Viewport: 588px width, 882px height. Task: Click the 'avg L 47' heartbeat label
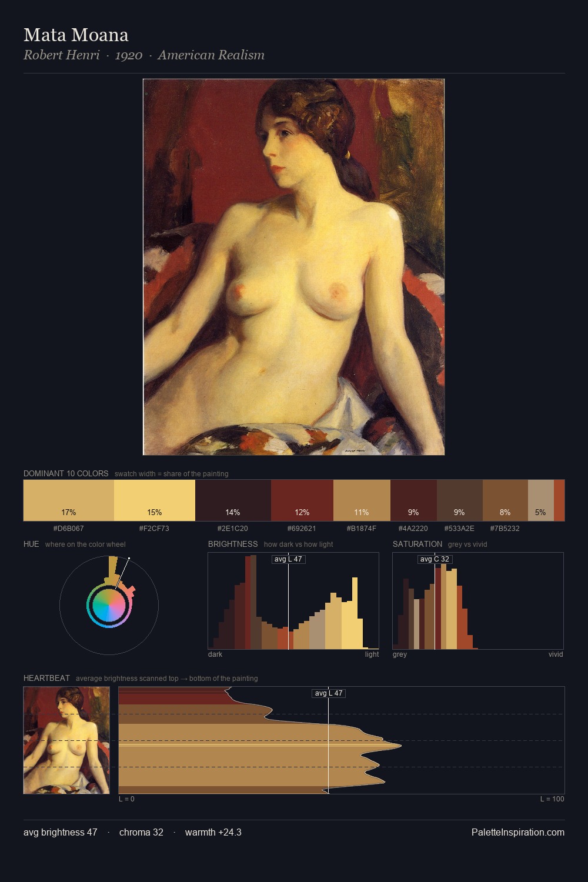pyautogui.click(x=329, y=693)
